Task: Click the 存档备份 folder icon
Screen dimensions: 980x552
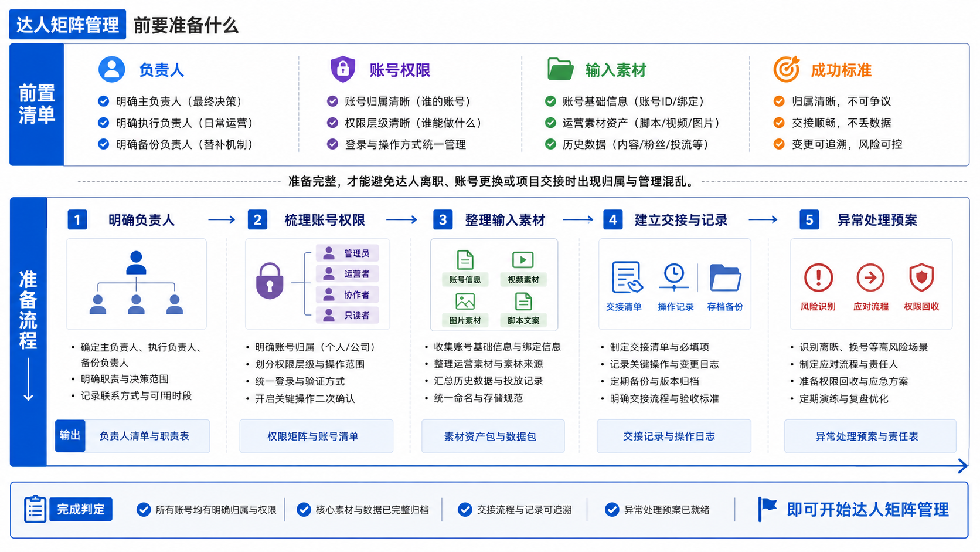Action: [725, 277]
